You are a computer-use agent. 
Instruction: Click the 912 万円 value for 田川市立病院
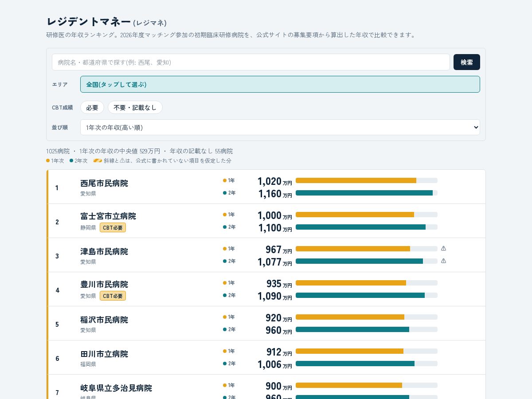pyautogui.click(x=279, y=352)
